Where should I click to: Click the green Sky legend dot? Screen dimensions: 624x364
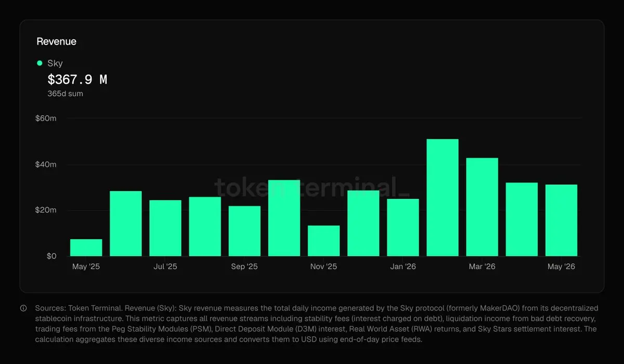point(40,63)
